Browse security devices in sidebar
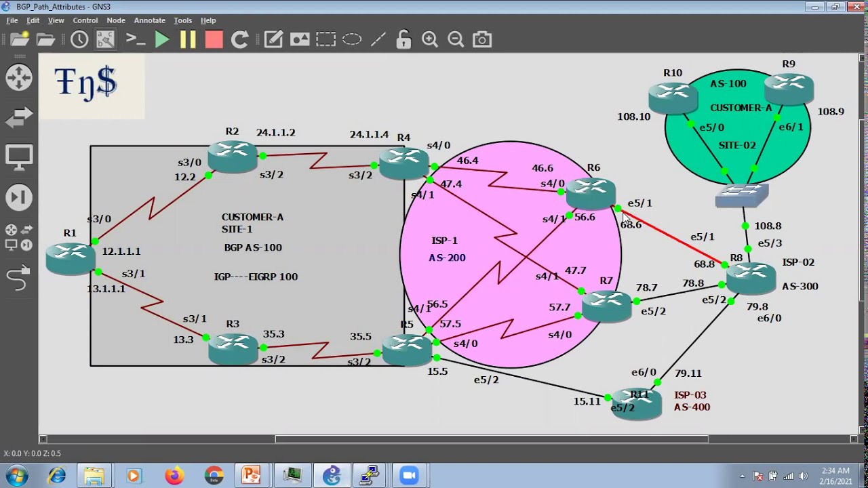This screenshot has width=868, height=488. (x=19, y=198)
